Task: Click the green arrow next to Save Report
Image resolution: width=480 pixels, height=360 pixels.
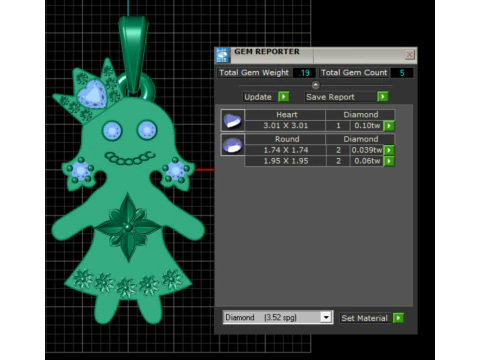Action: coord(383,97)
